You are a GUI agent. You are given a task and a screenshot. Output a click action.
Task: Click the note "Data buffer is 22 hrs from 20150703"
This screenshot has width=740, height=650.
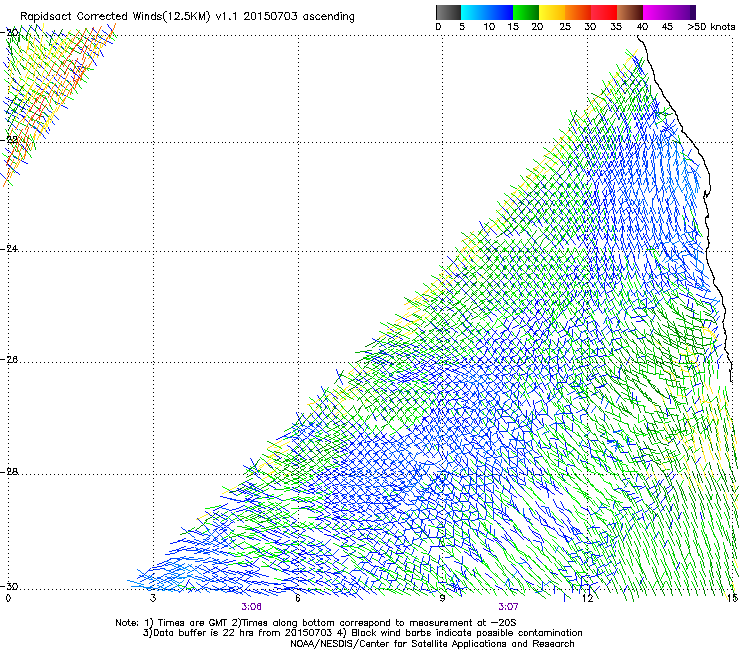[x=242, y=633]
